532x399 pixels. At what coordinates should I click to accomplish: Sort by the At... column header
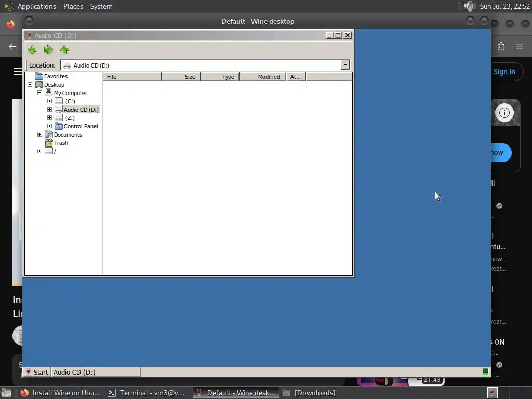[296, 77]
